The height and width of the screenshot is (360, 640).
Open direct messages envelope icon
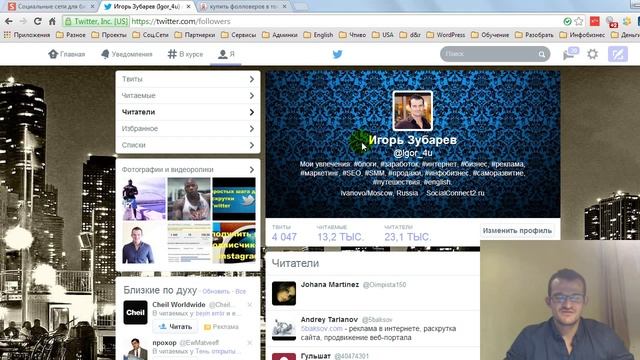(x=570, y=54)
